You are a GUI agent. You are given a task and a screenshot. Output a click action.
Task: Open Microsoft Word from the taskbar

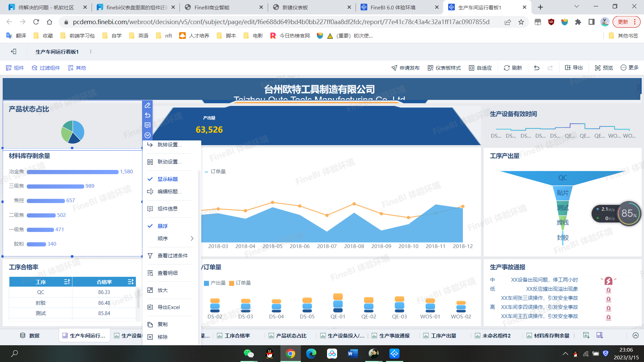point(353,354)
